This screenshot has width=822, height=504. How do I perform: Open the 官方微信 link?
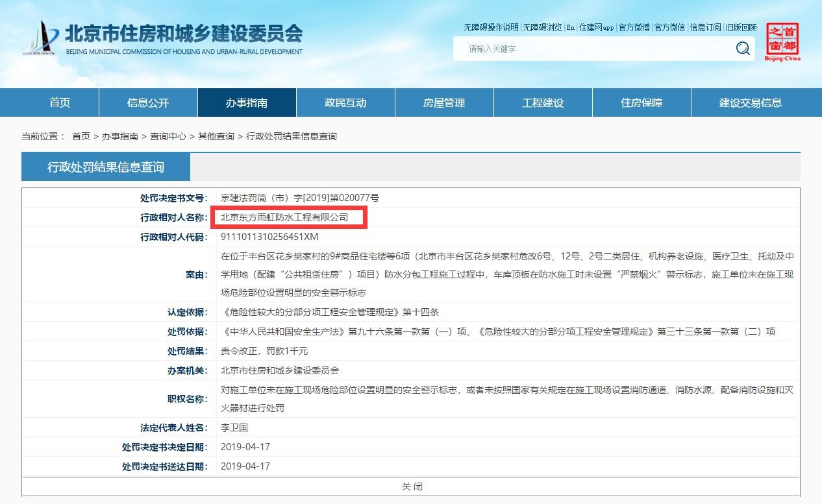(x=669, y=27)
